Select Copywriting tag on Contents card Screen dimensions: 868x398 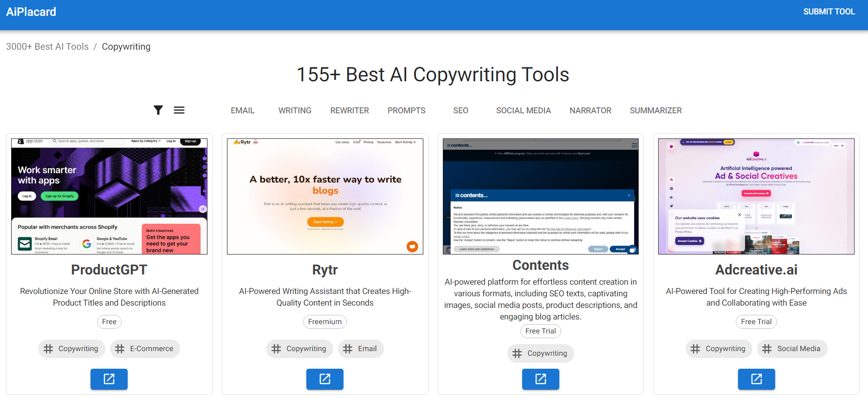(x=541, y=353)
